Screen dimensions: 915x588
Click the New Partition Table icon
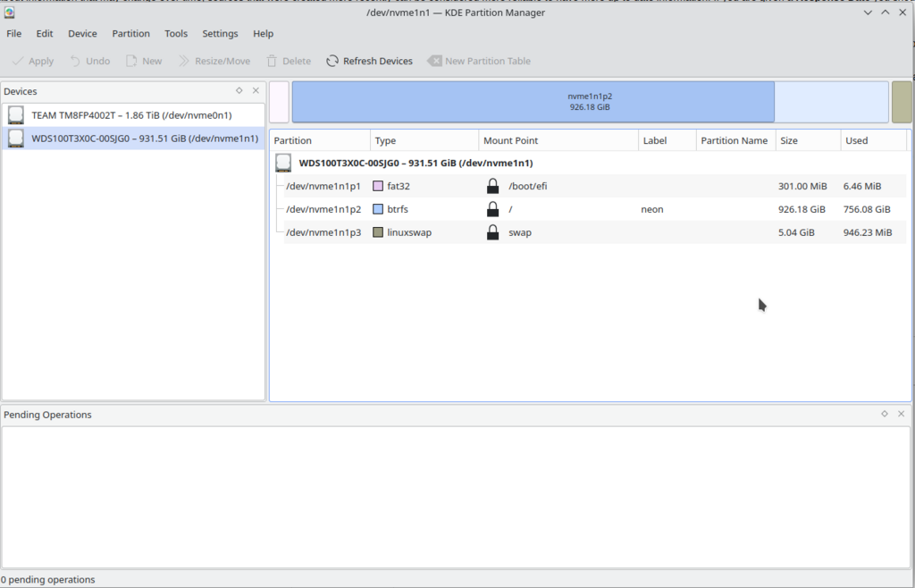point(434,61)
